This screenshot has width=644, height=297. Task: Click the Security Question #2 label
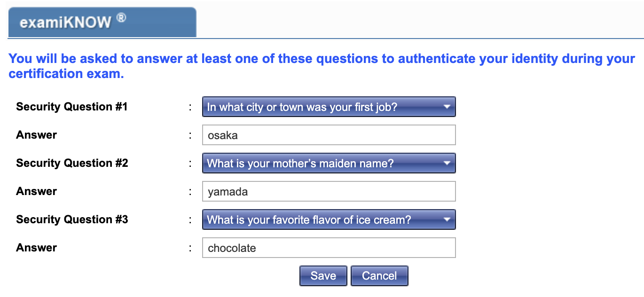(72, 164)
